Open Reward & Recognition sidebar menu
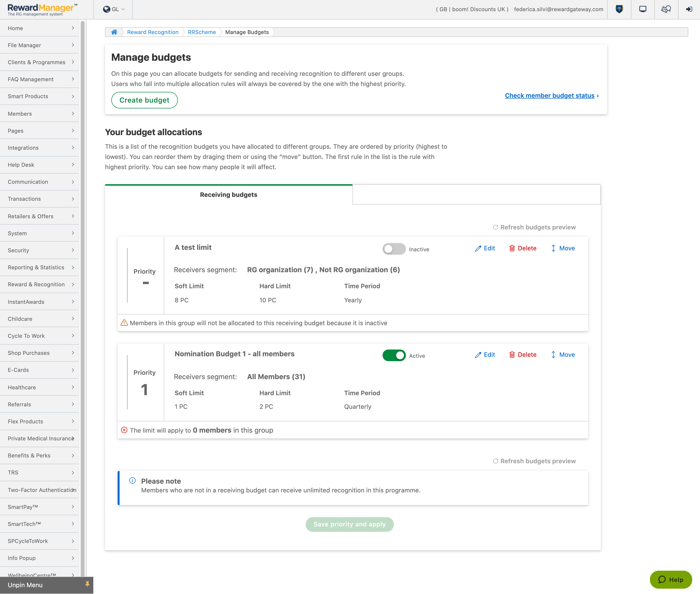The width and height of the screenshot is (700, 594). click(39, 284)
